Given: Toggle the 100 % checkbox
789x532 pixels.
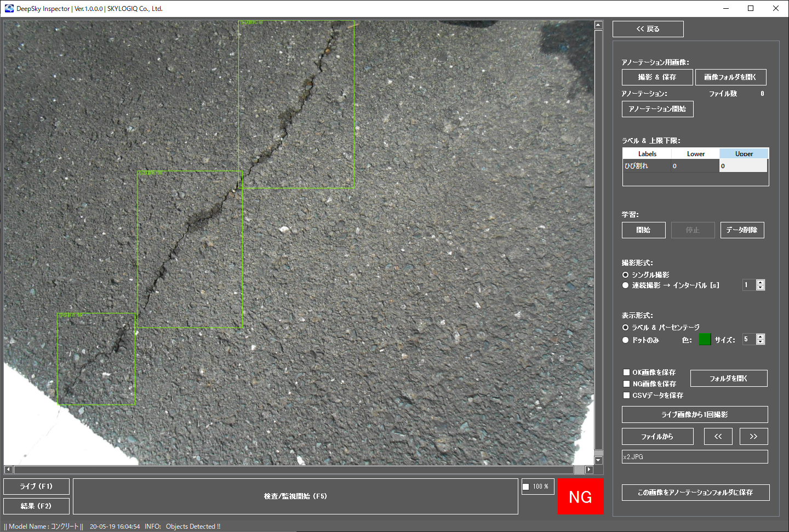Looking at the screenshot, I should tap(526, 487).
